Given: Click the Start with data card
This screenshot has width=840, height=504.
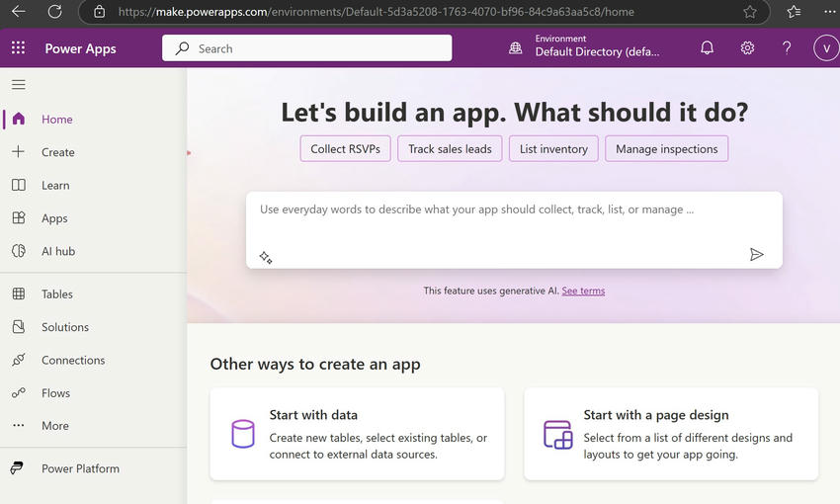Looking at the screenshot, I should (358, 434).
